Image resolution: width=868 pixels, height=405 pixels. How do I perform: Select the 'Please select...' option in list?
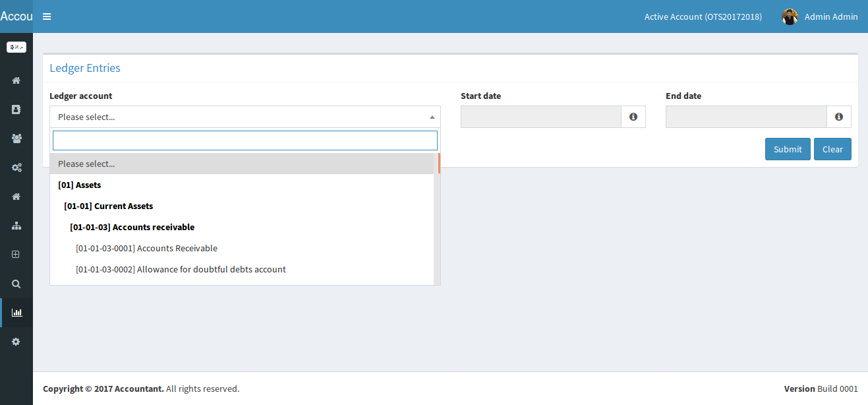click(242, 164)
